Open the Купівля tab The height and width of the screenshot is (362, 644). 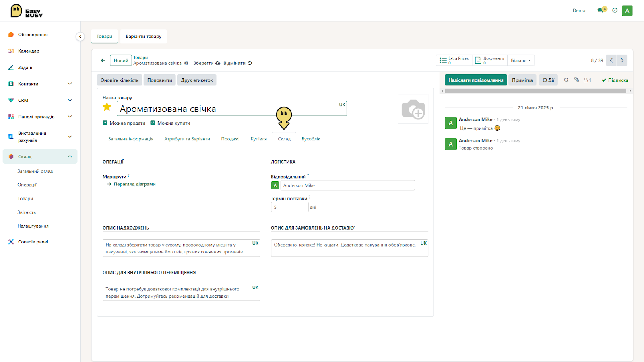[259, 139]
